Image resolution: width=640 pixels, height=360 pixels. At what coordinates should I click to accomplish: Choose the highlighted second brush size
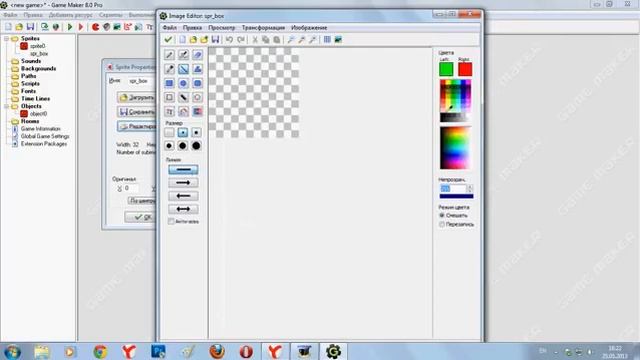pos(183,132)
